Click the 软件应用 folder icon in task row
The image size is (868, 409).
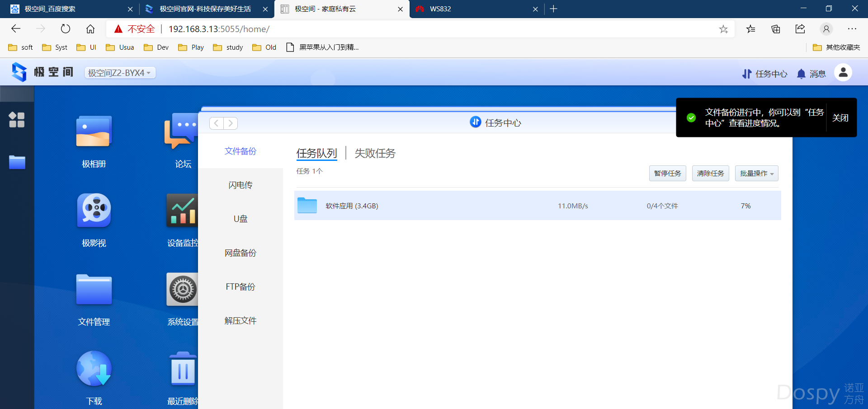click(307, 205)
